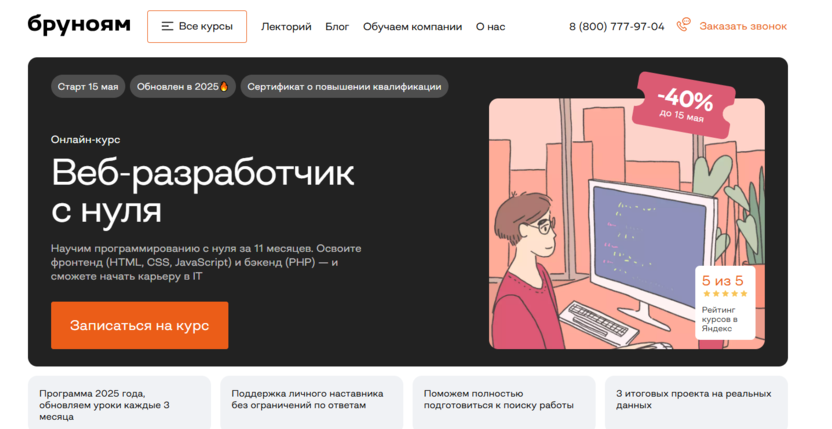
Task: Click the phone callback icon
Action: coord(683,25)
